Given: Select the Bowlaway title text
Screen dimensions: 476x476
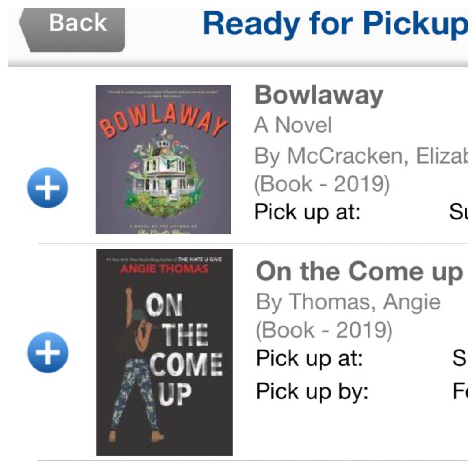Looking at the screenshot, I should click(319, 95).
